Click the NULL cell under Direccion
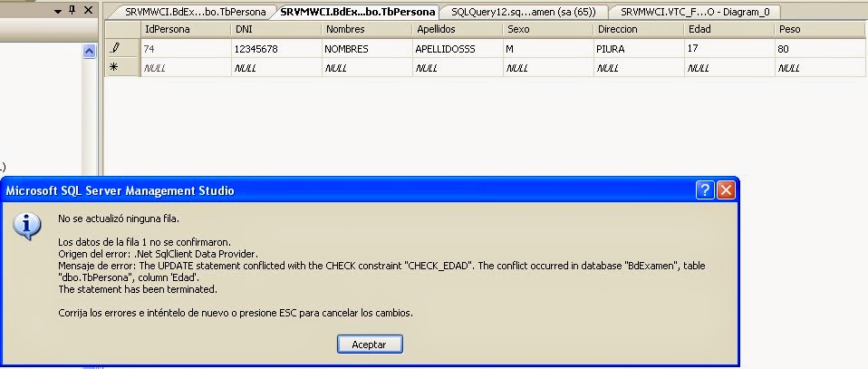 click(639, 68)
